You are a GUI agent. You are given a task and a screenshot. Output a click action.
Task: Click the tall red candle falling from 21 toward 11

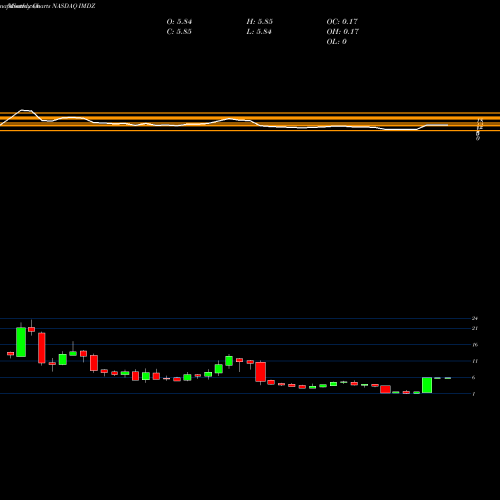pyautogui.click(x=42, y=348)
